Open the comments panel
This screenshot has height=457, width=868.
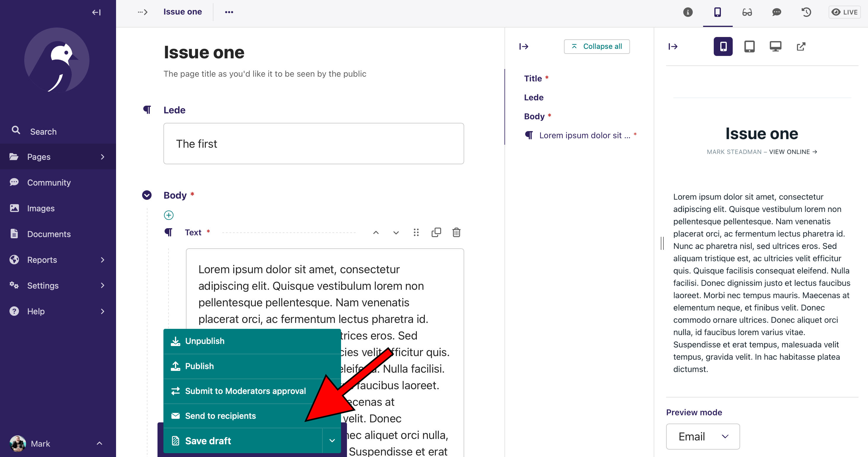[x=777, y=12]
